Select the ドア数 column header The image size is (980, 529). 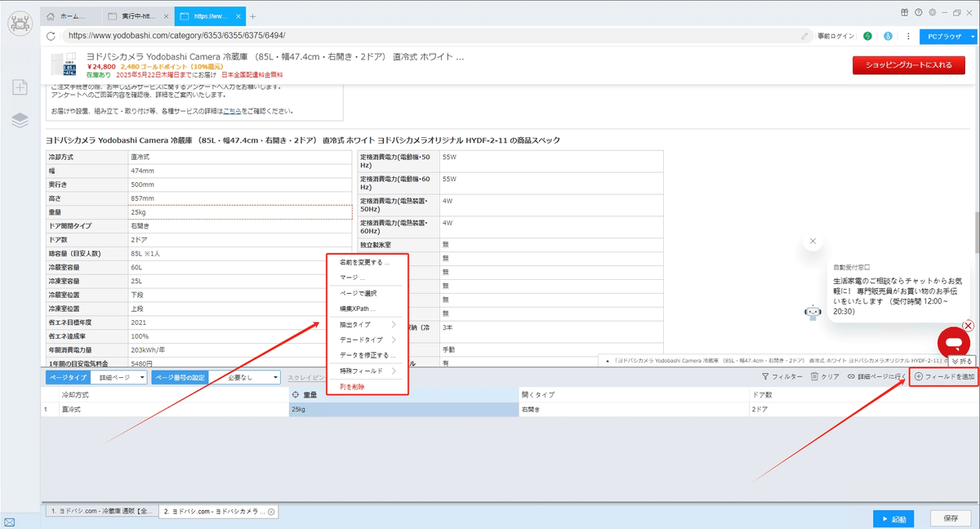(864, 394)
